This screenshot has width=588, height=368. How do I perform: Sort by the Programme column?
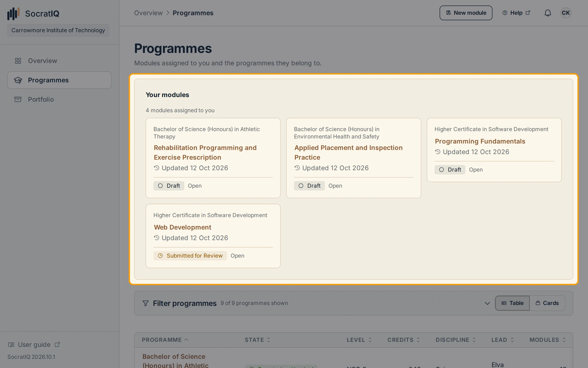tap(165, 340)
